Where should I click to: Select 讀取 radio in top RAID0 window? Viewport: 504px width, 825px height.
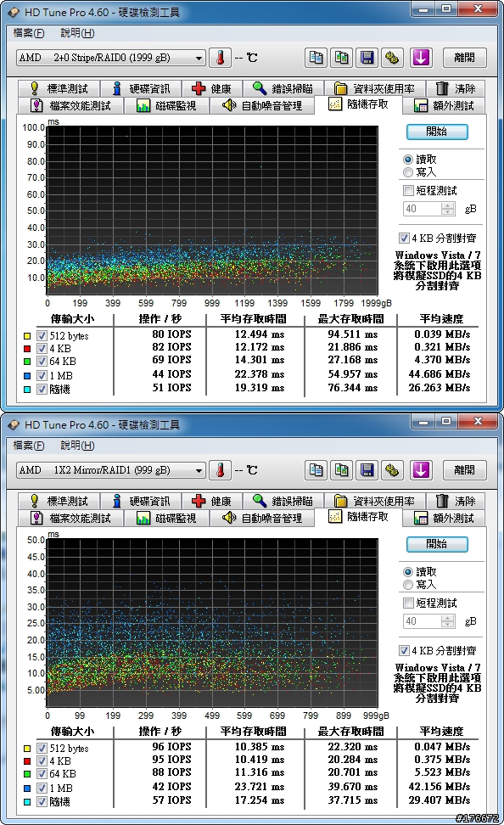pos(408,159)
